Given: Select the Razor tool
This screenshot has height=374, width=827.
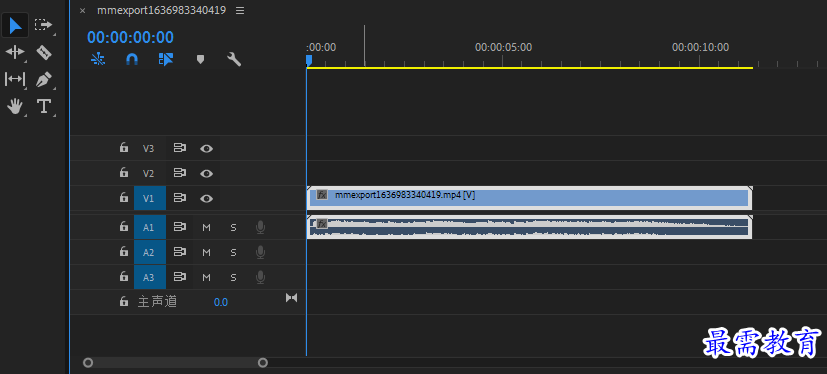Looking at the screenshot, I should 43,52.
